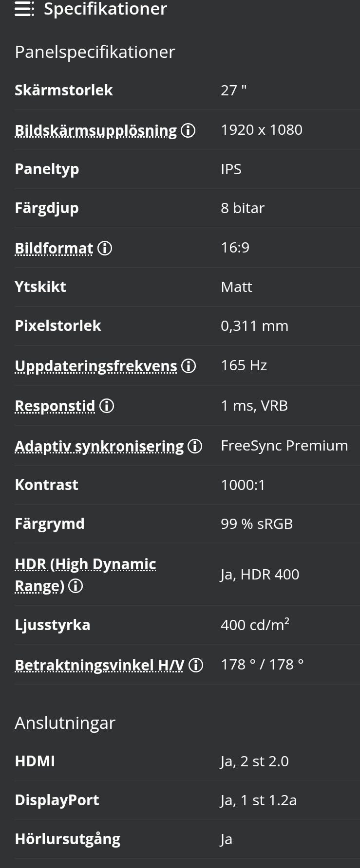The width and height of the screenshot is (360, 868).
Task: Open the hamburger menu beside Specifikationer
Action: (x=24, y=9)
